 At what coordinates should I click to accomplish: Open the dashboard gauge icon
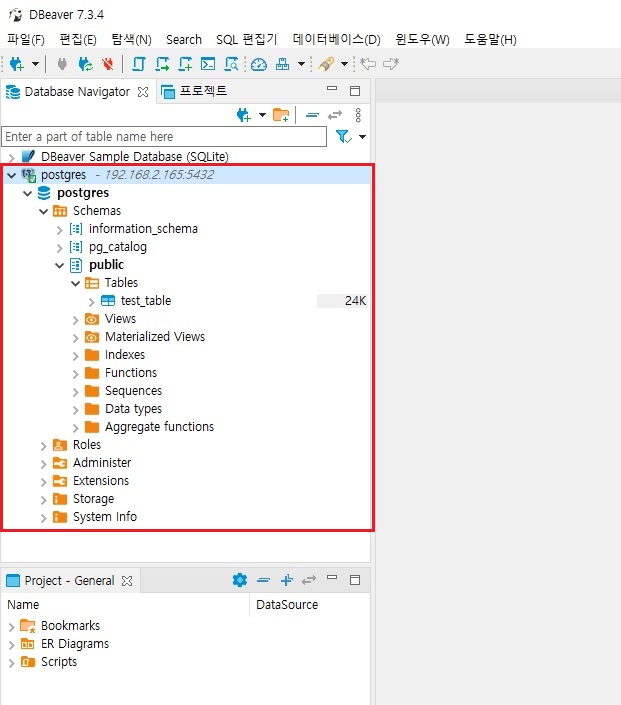point(259,64)
